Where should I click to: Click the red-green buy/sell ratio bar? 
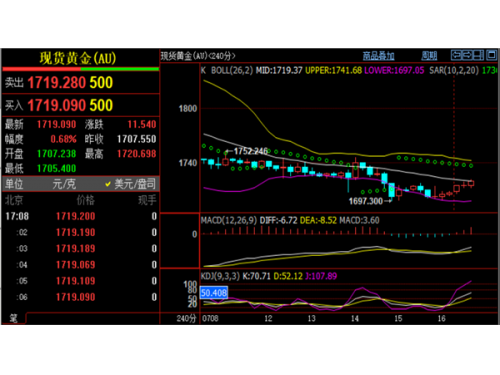click(x=81, y=69)
